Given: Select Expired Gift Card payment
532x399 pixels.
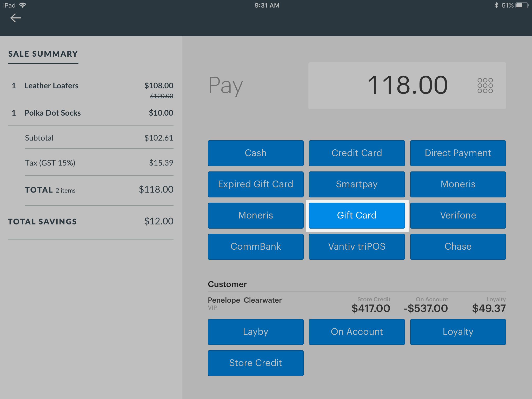Looking at the screenshot, I should click(256, 184).
